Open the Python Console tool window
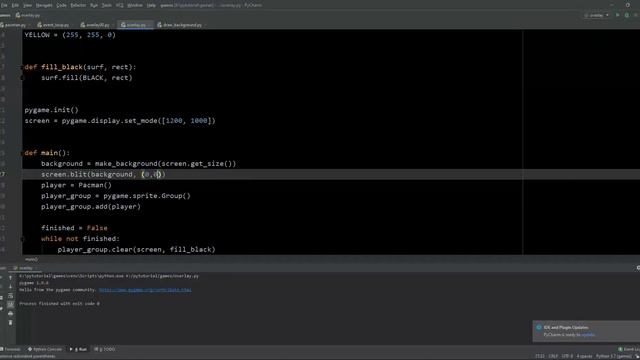Screen dimensions: 640x360 tap(45, 349)
